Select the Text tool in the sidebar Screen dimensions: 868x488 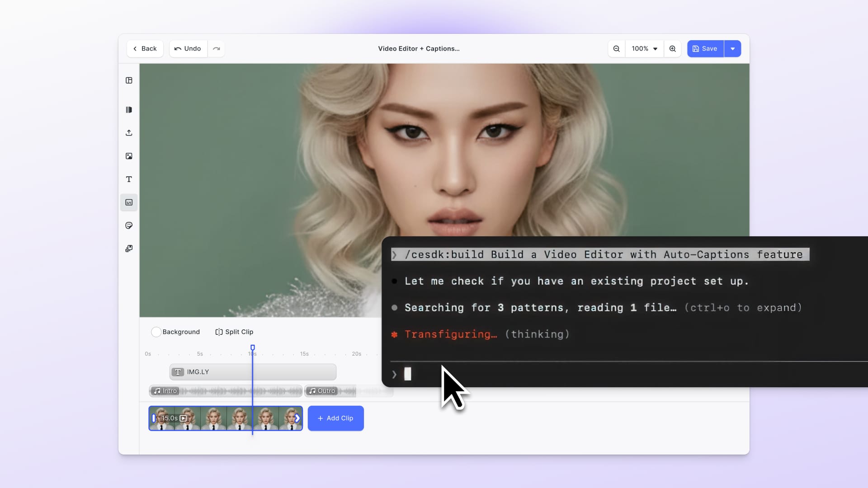(129, 179)
